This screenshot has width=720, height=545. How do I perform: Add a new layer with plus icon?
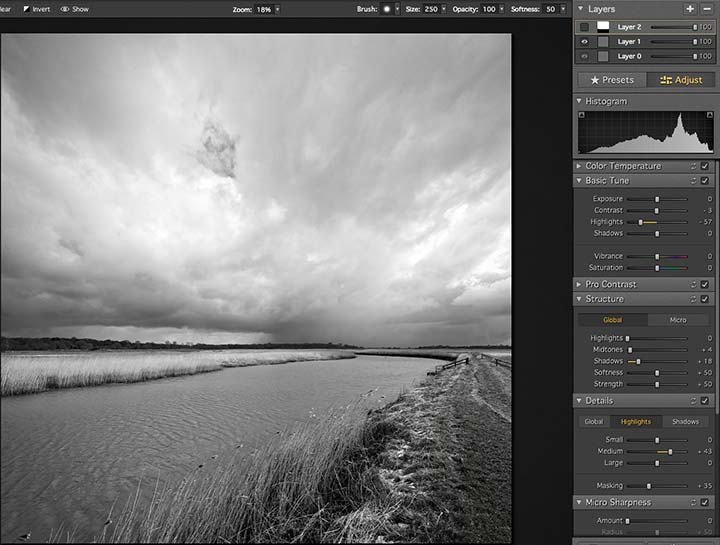click(690, 9)
